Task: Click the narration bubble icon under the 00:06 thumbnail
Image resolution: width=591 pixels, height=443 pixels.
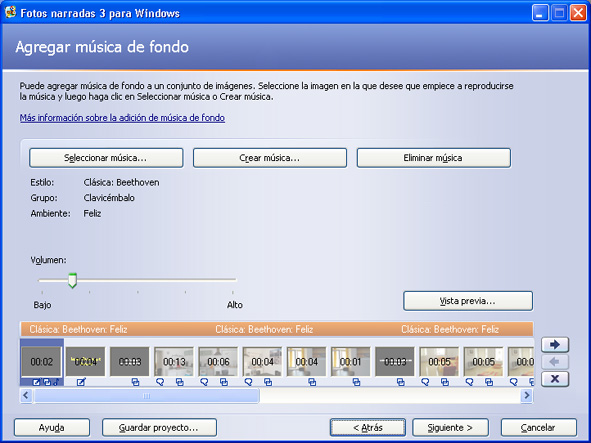Action: 204,382
